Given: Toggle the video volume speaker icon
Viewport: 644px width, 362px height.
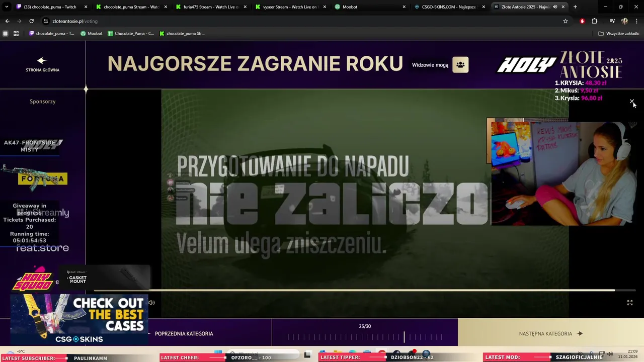Looking at the screenshot, I should click(151, 303).
